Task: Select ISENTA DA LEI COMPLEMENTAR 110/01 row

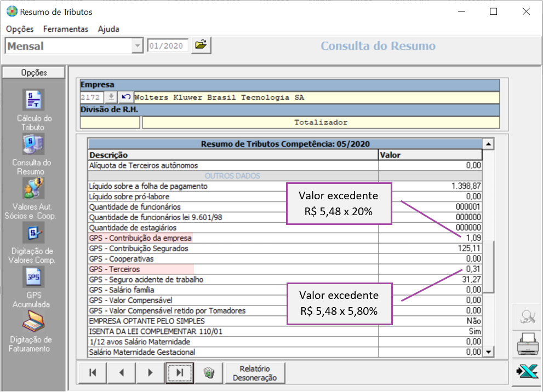Action: pyautogui.click(x=285, y=331)
